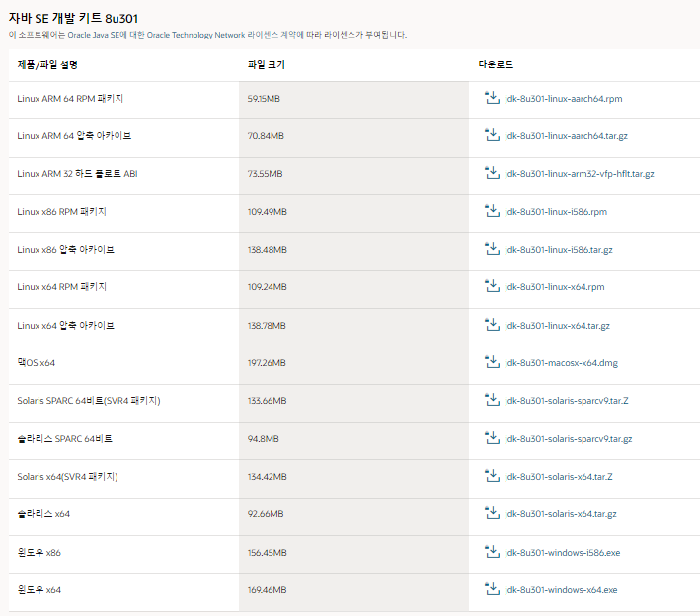Click the 138.48MB file size value
This screenshot has width=700, height=616.
coord(268,250)
